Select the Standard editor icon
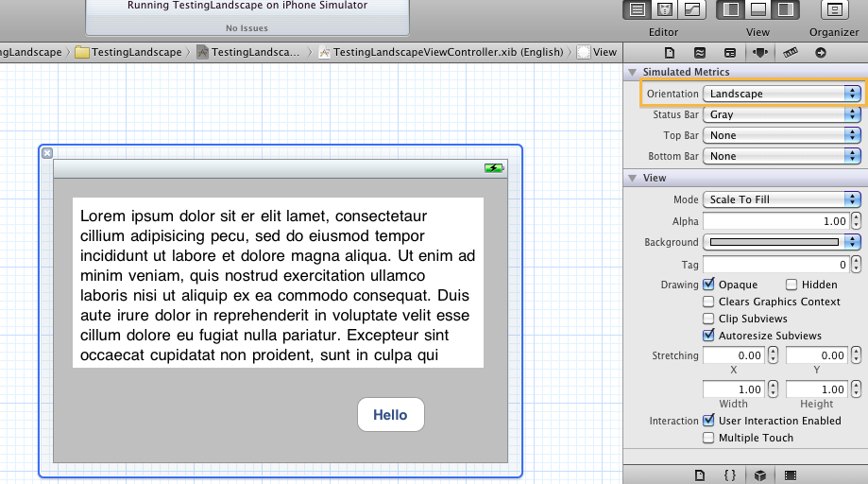Viewport: 868px width, 484px height. pos(638,9)
